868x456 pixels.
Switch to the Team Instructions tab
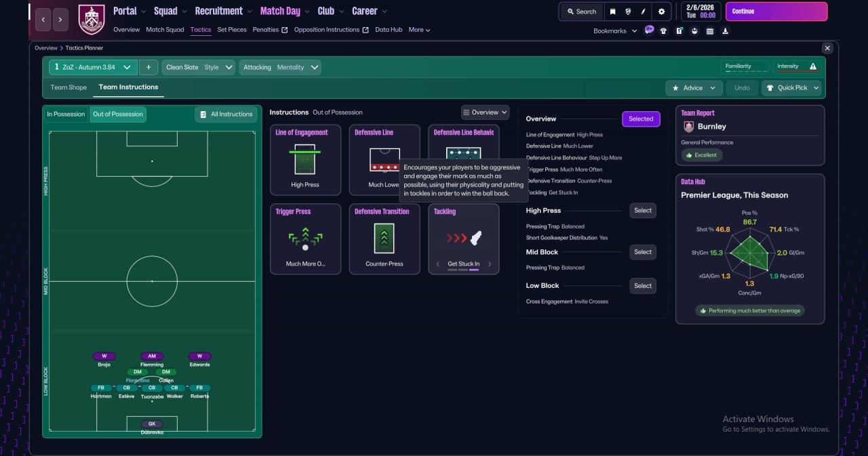click(x=128, y=87)
